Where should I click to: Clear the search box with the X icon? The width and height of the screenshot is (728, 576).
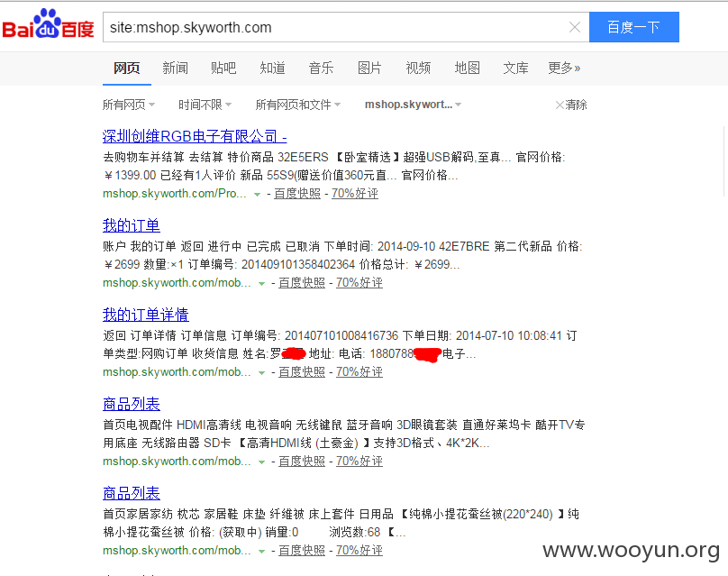pyautogui.click(x=575, y=27)
